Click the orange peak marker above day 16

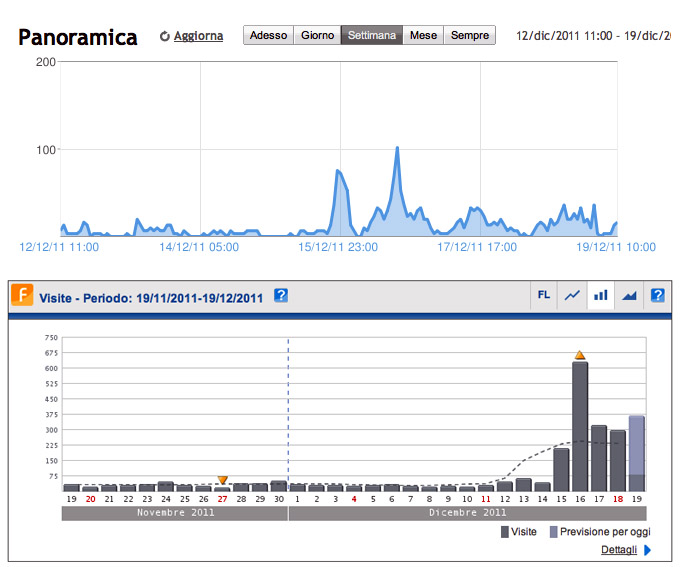[x=580, y=355]
